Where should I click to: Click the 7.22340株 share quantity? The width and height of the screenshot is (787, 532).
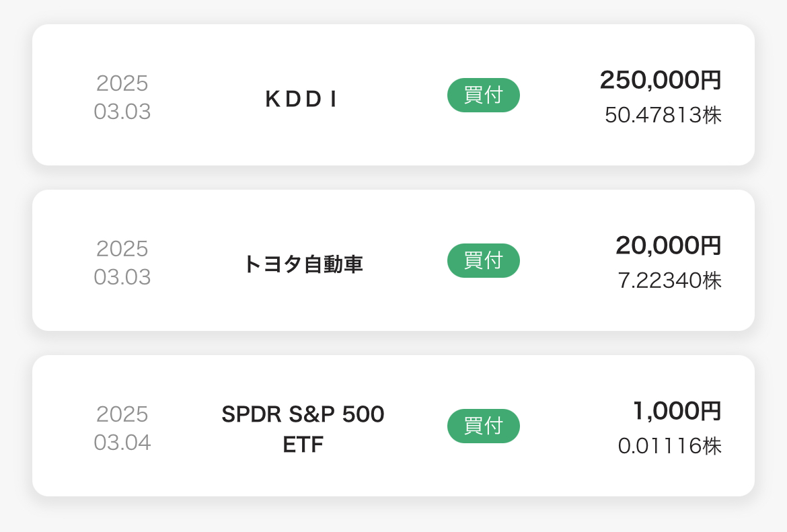[669, 280]
